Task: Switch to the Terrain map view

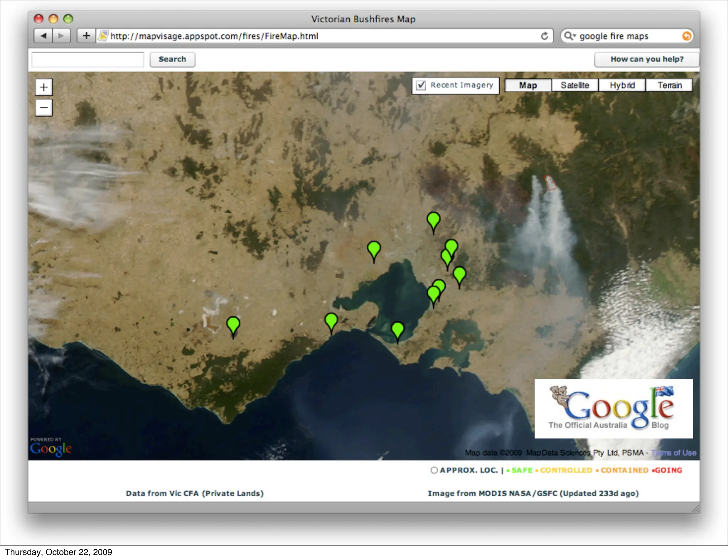Action: 669,85
